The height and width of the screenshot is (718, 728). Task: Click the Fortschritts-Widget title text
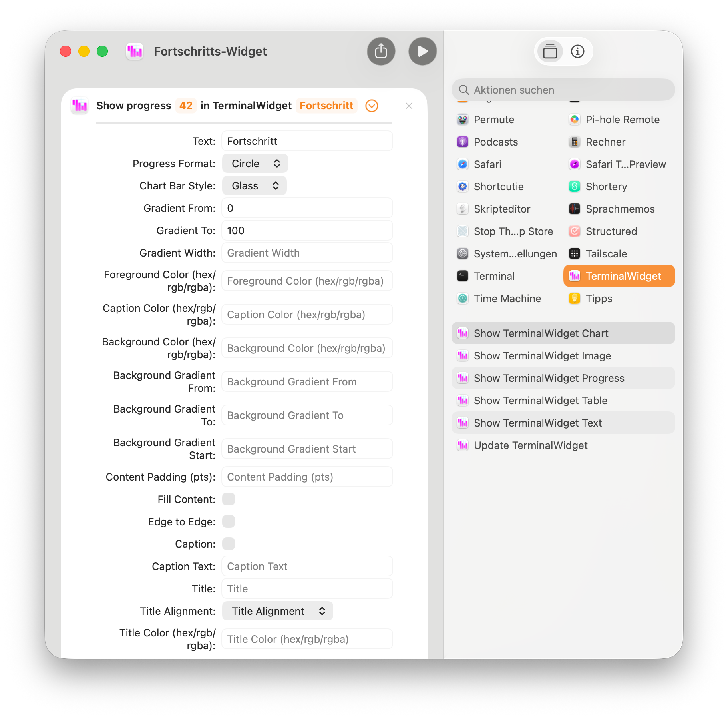[x=210, y=51]
